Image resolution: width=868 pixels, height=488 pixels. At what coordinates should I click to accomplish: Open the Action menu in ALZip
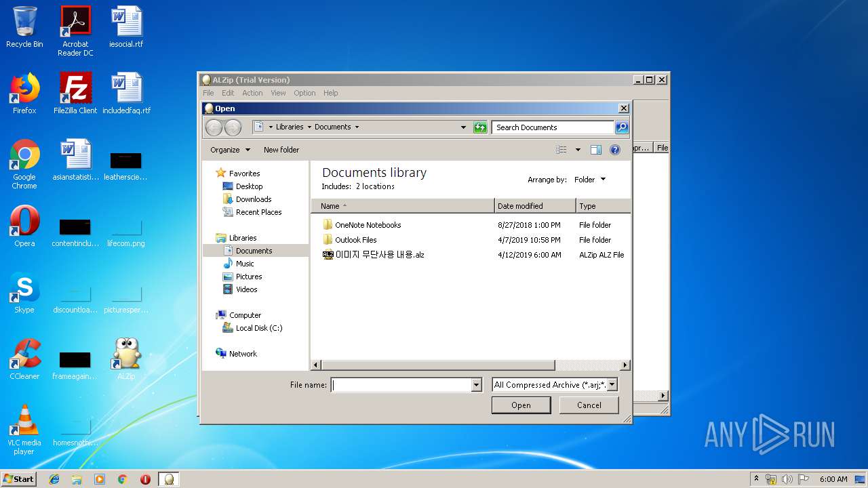click(x=252, y=93)
